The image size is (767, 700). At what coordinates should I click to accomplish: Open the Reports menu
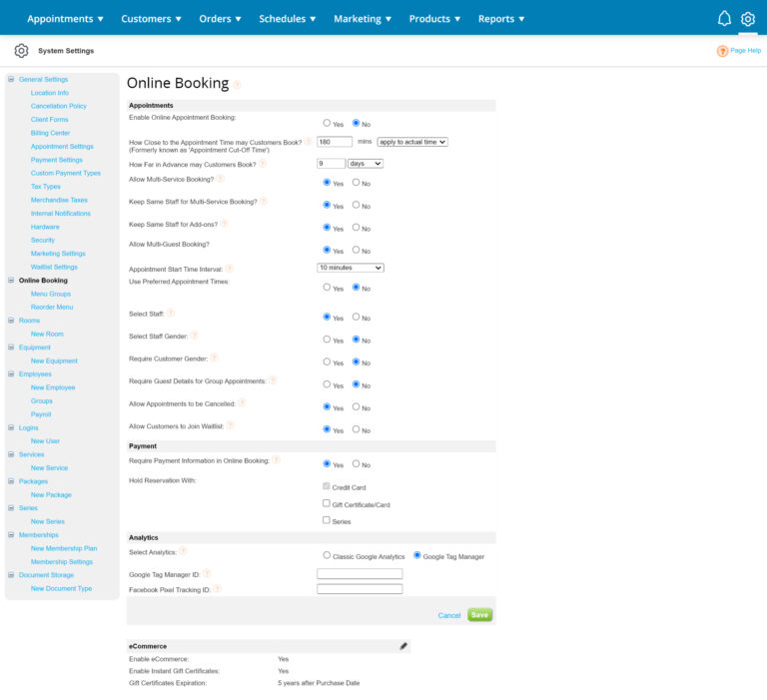[x=501, y=18]
